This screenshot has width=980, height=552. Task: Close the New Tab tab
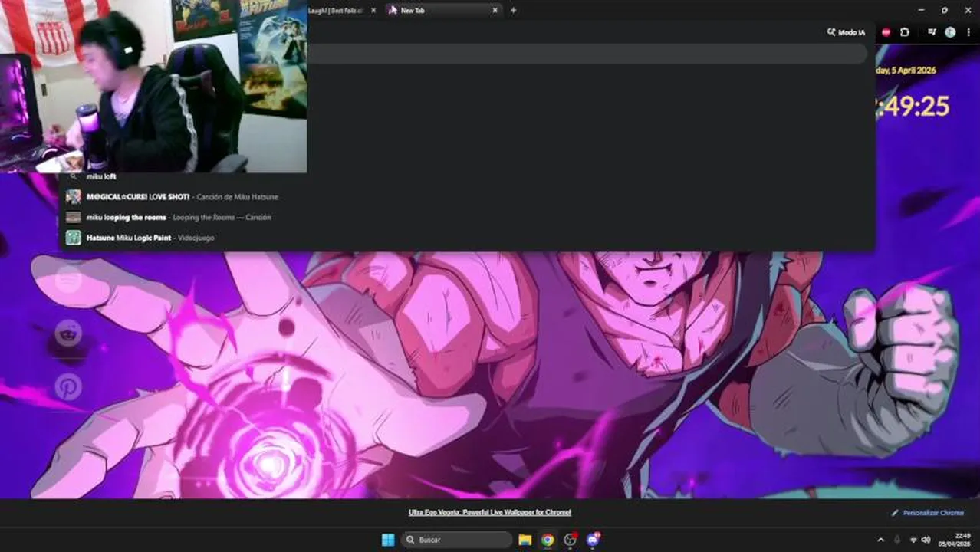pyautogui.click(x=495, y=10)
